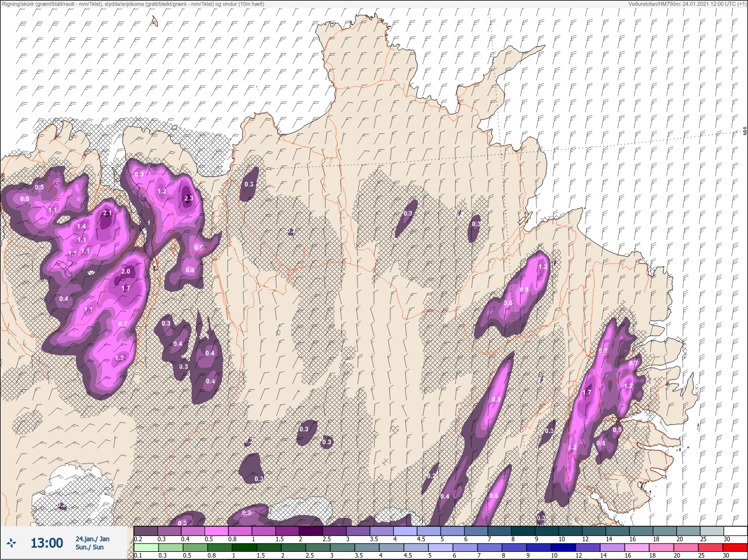This screenshot has height=560, width=748.
Task: Click the 0.1 legend label on the lower scale
Action: point(138,556)
